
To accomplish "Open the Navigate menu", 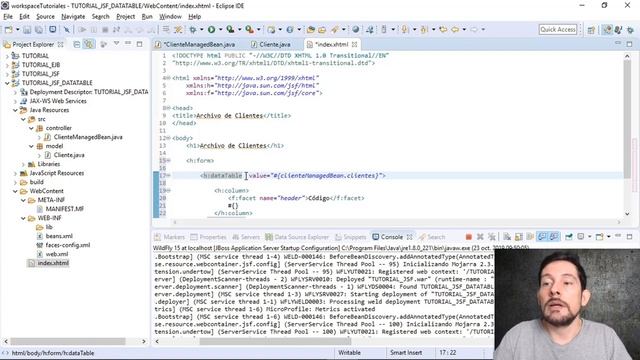I will pos(73,17).
